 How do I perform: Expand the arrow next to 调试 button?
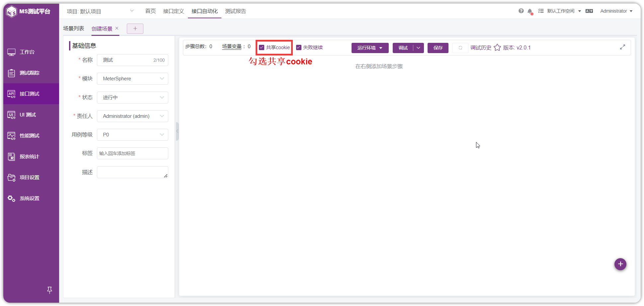419,48
